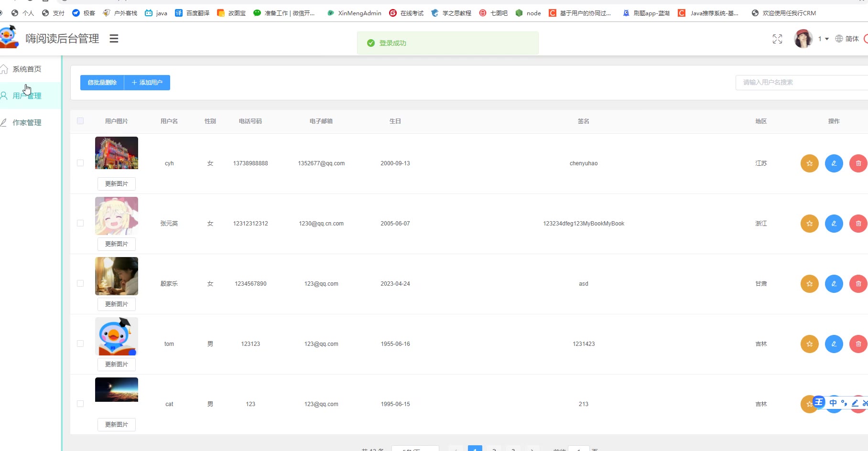This screenshot has height=451, width=868.
Task: Open the 简体 language selector
Action: point(847,39)
